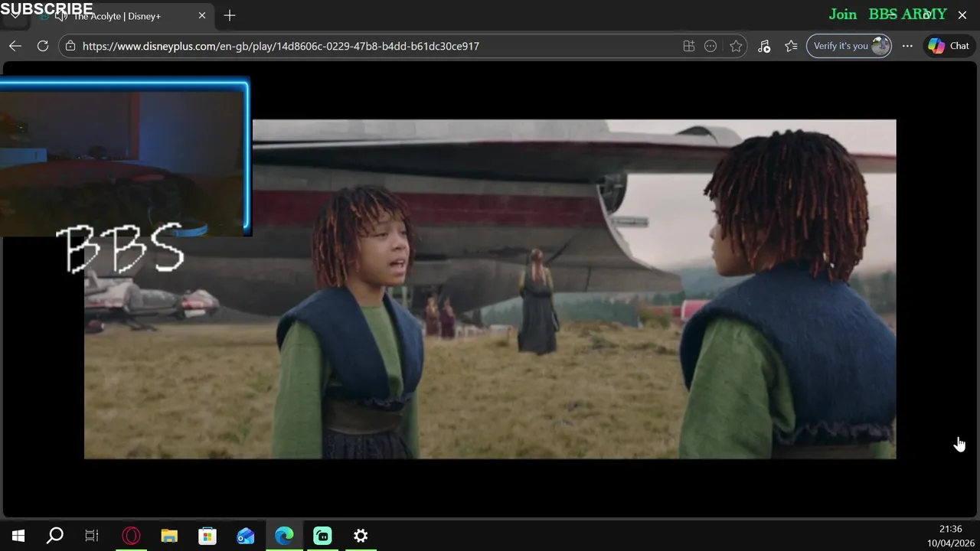
Task: Go back using the browser back arrow
Action: tap(15, 46)
